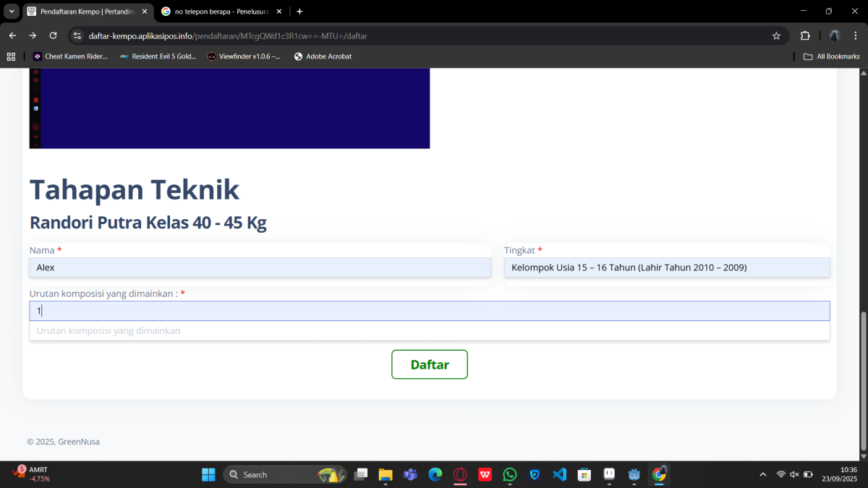Open the Tingkat age group dropdown
The image size is (868, 488).
click(666, 267)
